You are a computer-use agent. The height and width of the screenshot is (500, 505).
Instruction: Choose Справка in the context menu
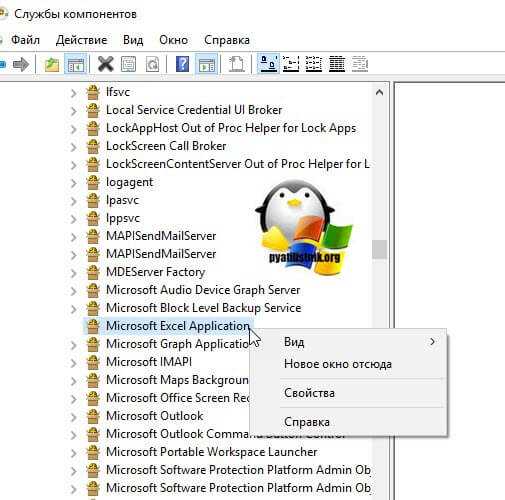348,422
